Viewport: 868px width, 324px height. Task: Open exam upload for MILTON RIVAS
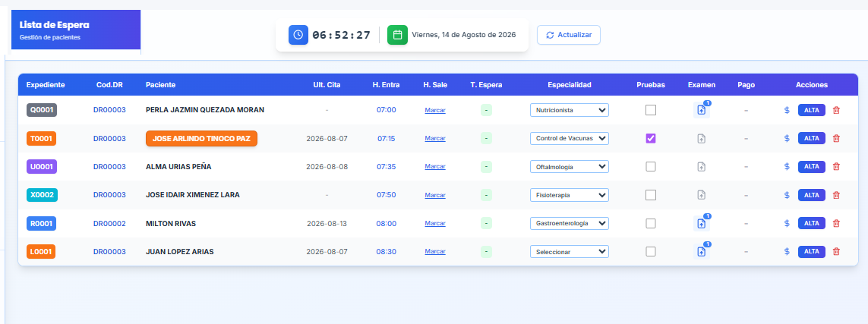click(x=702, y=223)
